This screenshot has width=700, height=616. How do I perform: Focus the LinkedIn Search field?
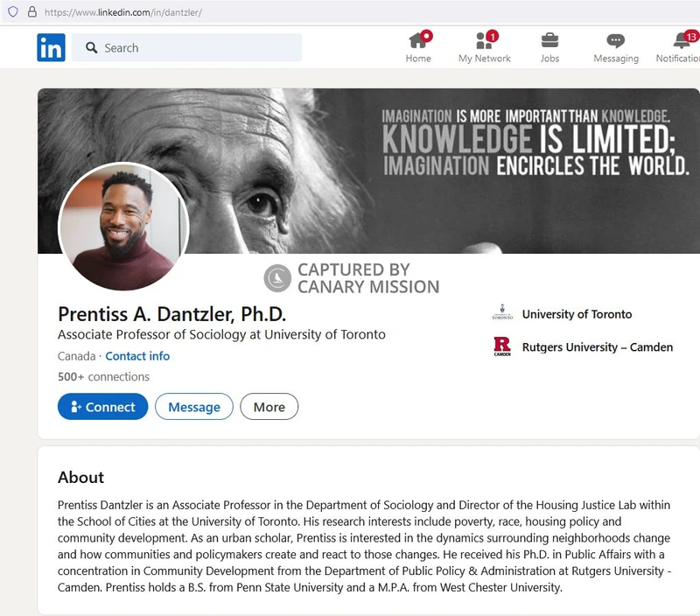click(186, 47)
